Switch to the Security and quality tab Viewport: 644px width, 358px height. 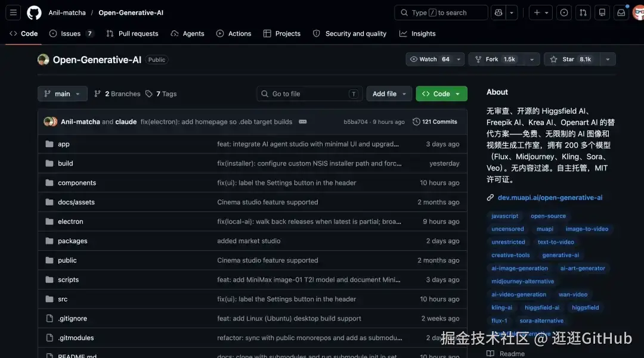point(349,33)
